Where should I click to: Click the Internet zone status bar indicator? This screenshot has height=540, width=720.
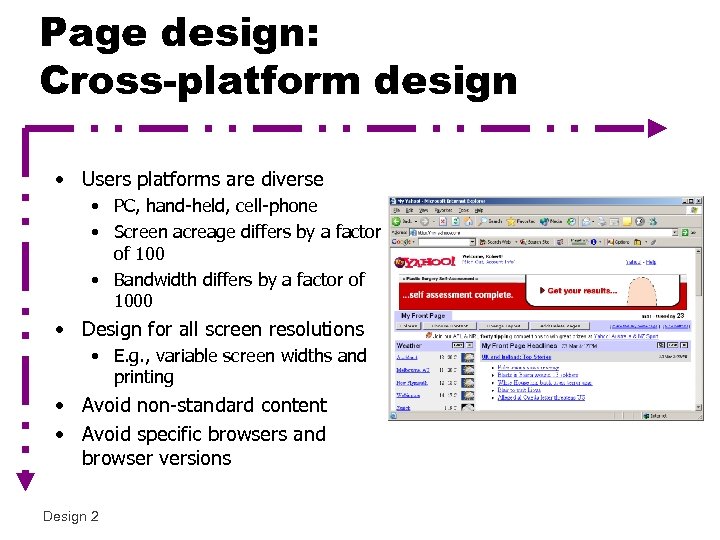pos(656,416)
